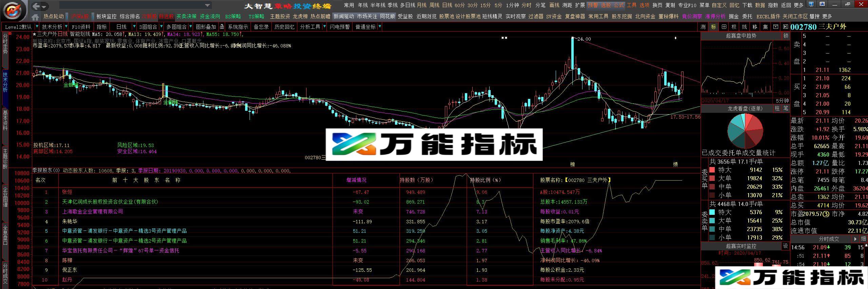Viewport: 868px width, 289px height.
Task: Expand the top address bar dropdown
Action: click(208, 5)
